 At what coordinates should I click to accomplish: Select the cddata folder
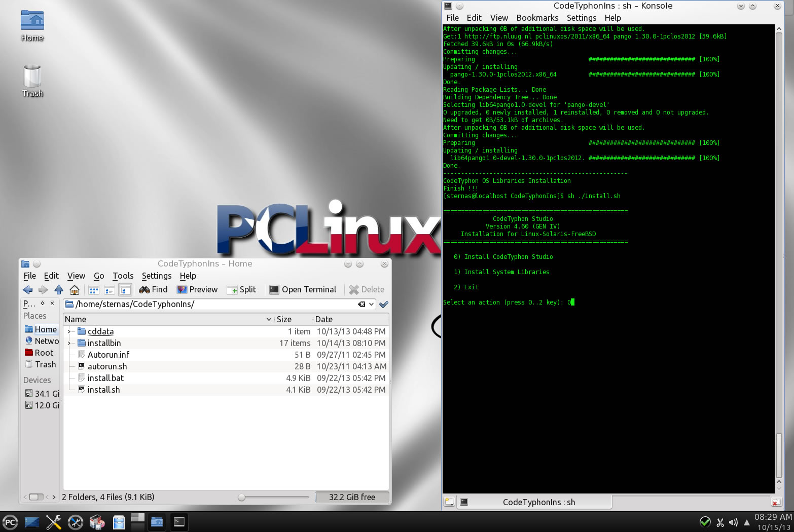click(100, 331)
